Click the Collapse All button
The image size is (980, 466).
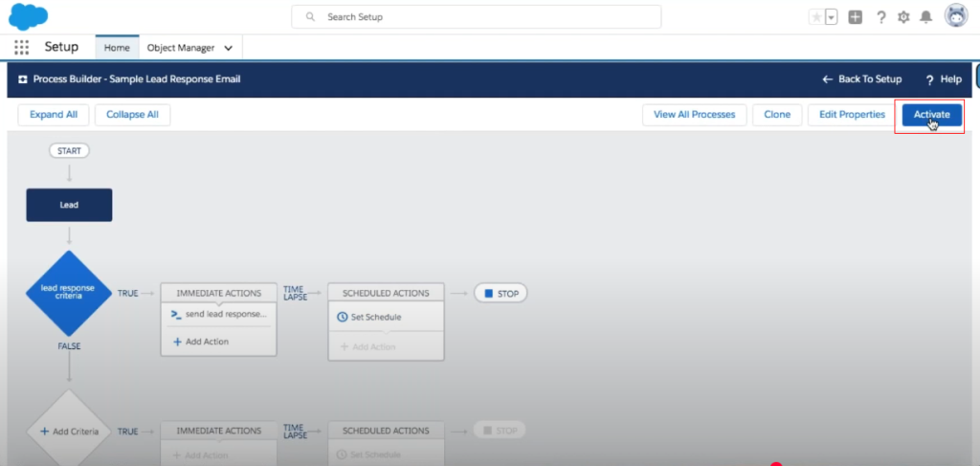click(x=132, y=115)
